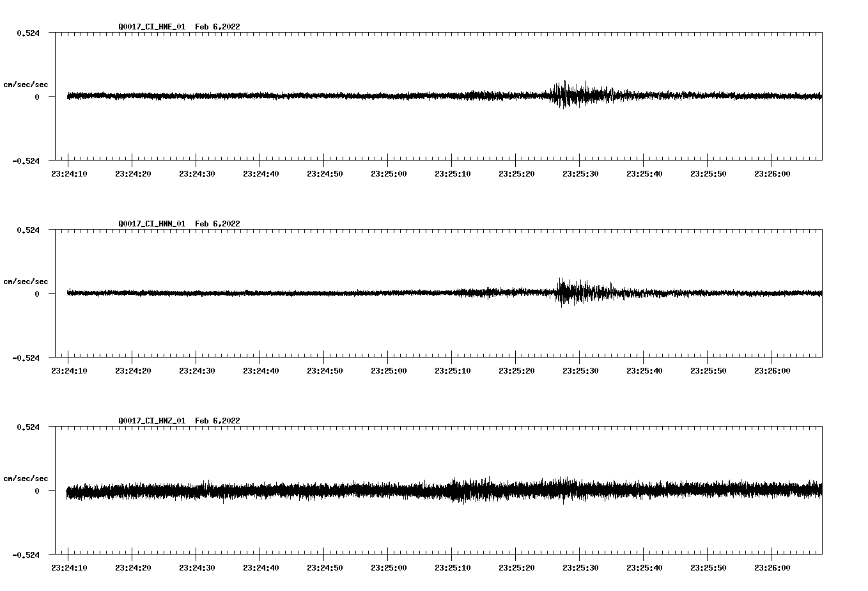This screenshot has height=591, width=868.
Task: Click the 23:24:30 time label under HNN plot
Action: [197, 371]
